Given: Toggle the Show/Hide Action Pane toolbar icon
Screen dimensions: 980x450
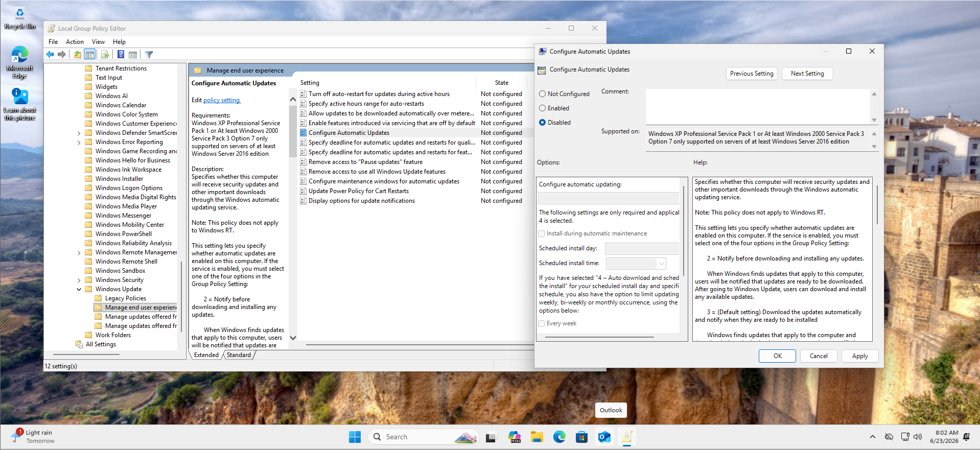Looking at the screenshot, I should 133,55.
